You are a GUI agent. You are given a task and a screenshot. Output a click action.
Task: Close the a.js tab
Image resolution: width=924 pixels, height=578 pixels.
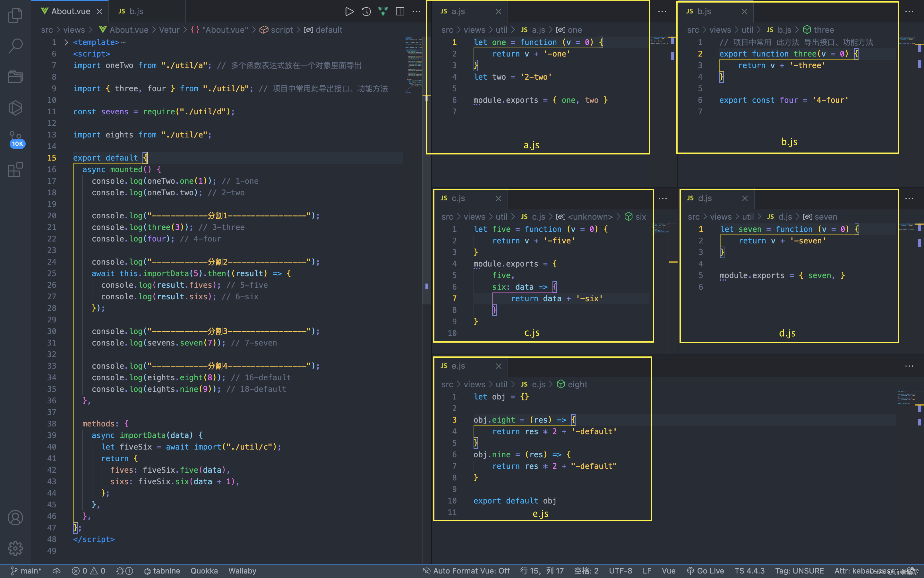pos(498,12)
